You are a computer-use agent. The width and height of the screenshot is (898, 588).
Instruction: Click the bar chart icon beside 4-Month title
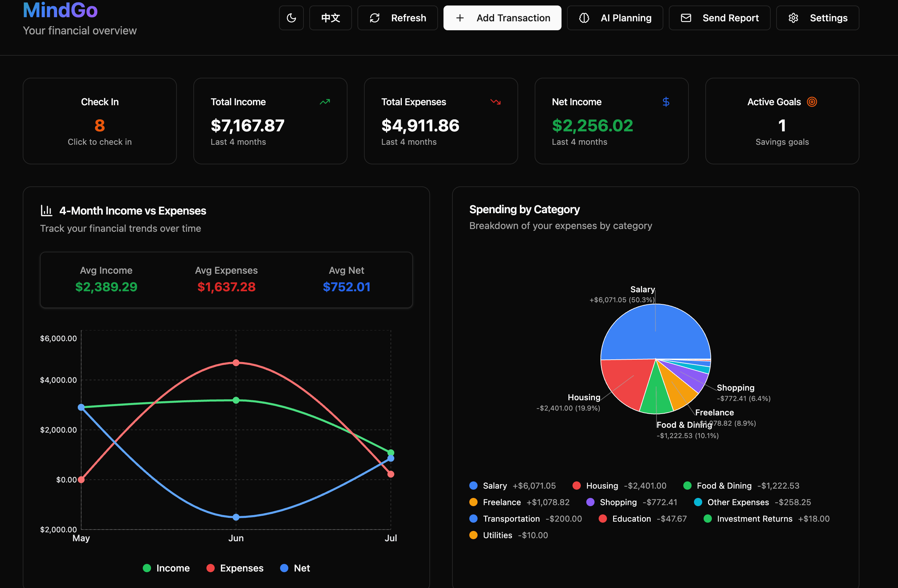click(x=46, y=210)
